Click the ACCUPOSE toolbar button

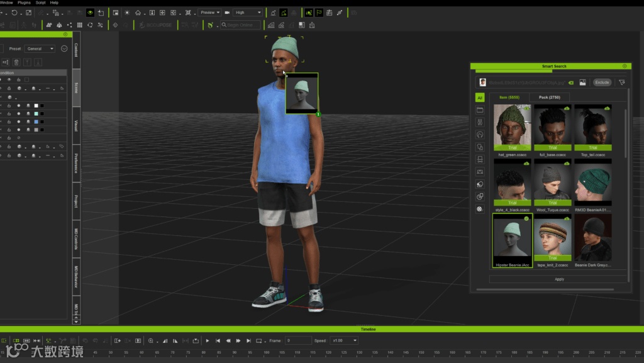pos(156,25)
